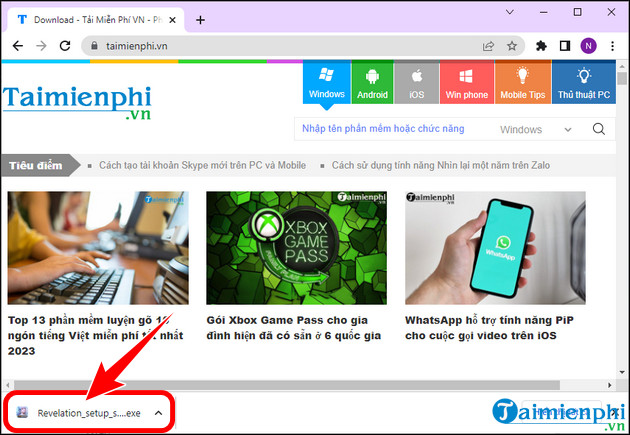Close the Download - Tải Miễn Phí VN tab
Image resolution: width=630 pixels, height=435 pixels.
click(x=172, y=20)
